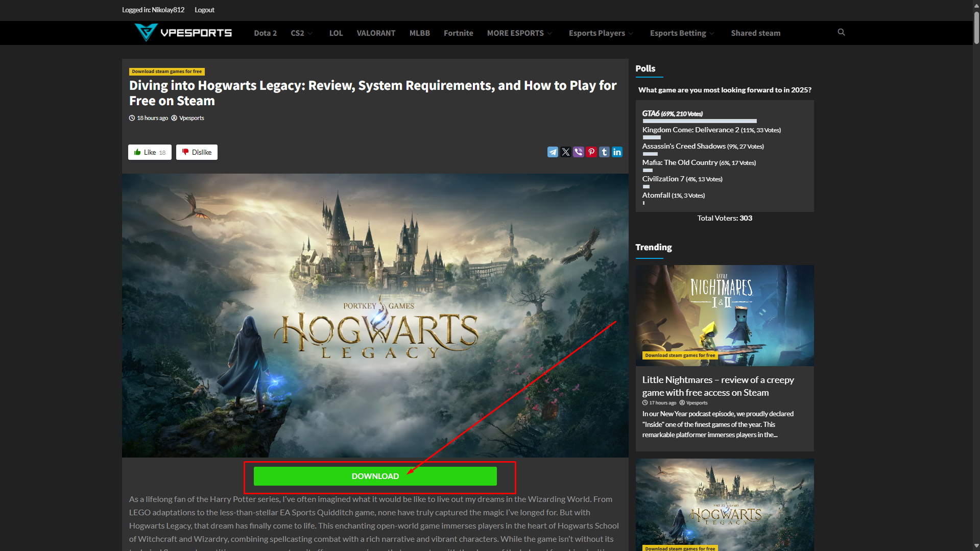Image resolution: width=980 pixels, height=551 pixels.
Task: Click the Like thumbs-up button
Action: (x=150, y=152)
